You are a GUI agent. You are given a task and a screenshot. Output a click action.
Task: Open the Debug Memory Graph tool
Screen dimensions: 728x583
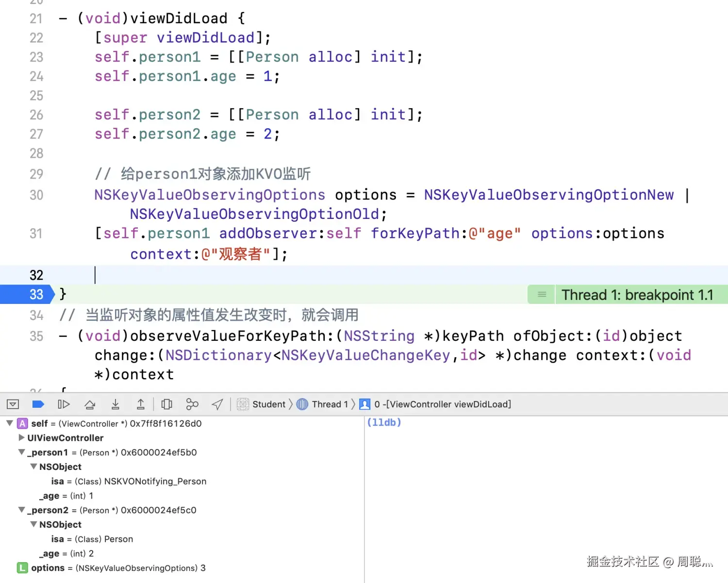click(x=192, y=404)
